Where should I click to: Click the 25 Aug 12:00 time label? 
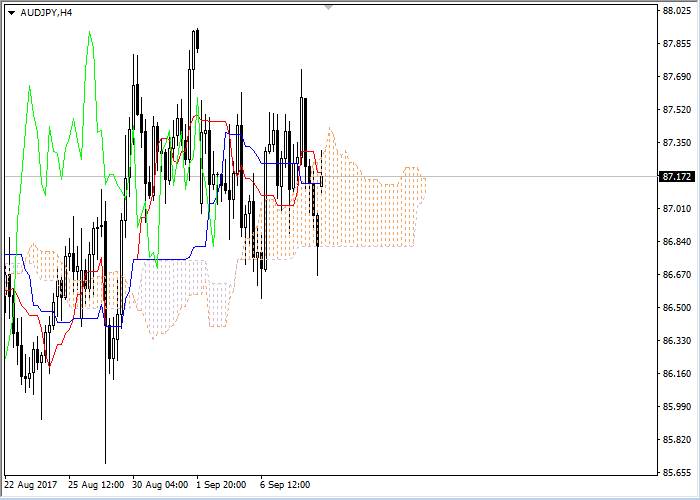tap(96, 485)
